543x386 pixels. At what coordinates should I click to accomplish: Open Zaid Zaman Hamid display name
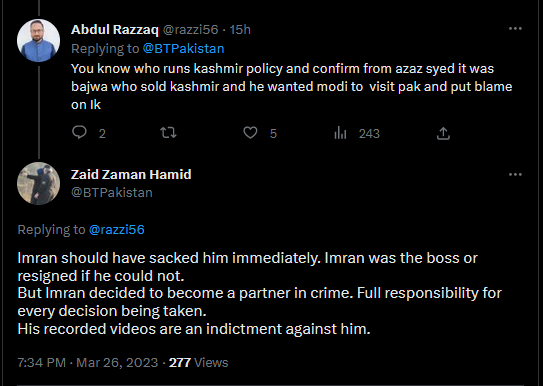(131, 174)
